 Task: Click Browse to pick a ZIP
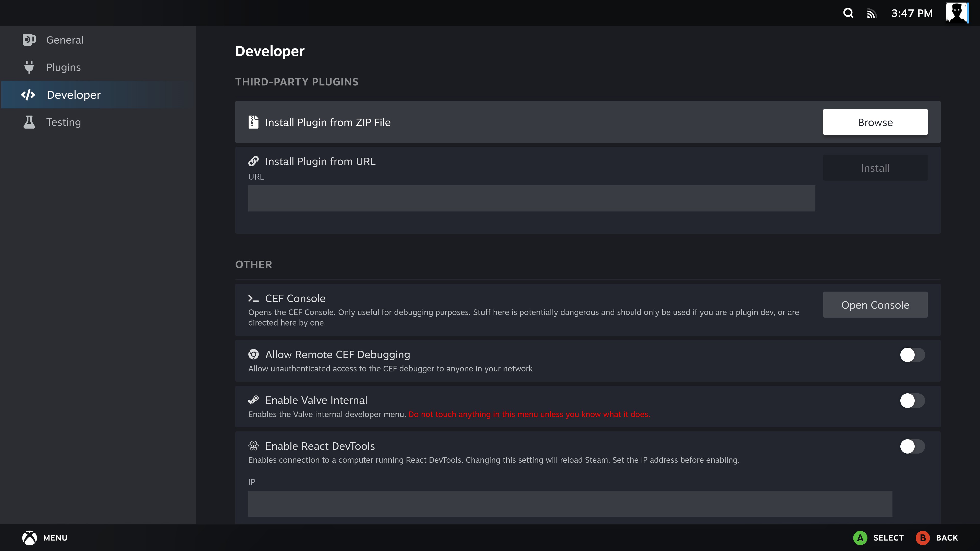point(875,122)
